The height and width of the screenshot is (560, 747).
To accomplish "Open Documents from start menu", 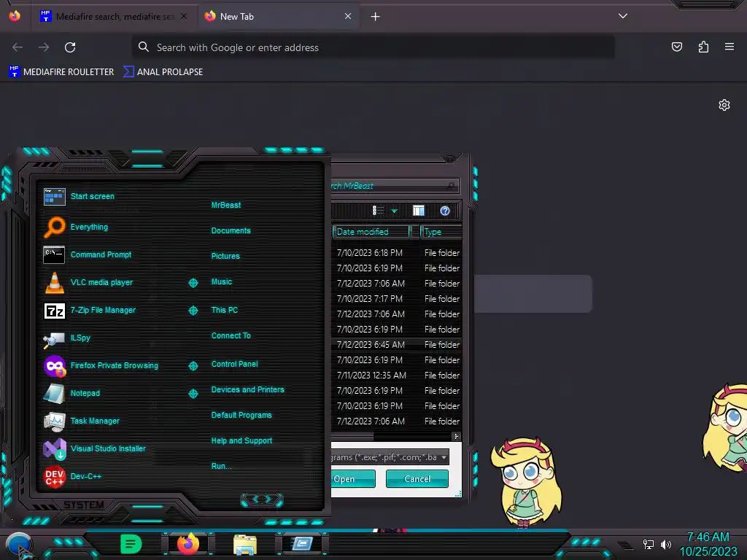I will pos(231,230).
